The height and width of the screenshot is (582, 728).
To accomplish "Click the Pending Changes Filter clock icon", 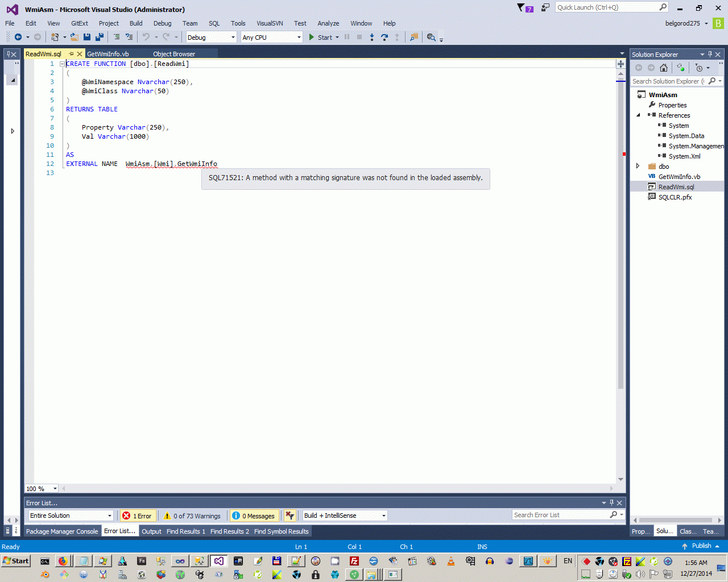I will tap(700, 68).
